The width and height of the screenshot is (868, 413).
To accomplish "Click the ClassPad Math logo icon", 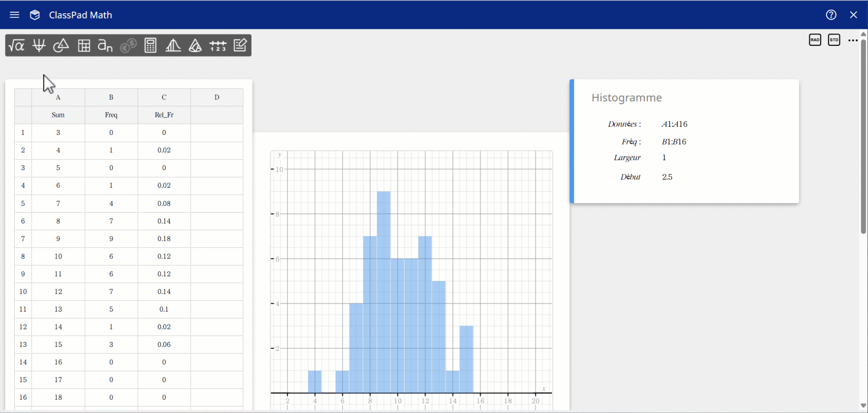I will pyautogui.click(x=35, y=15).
